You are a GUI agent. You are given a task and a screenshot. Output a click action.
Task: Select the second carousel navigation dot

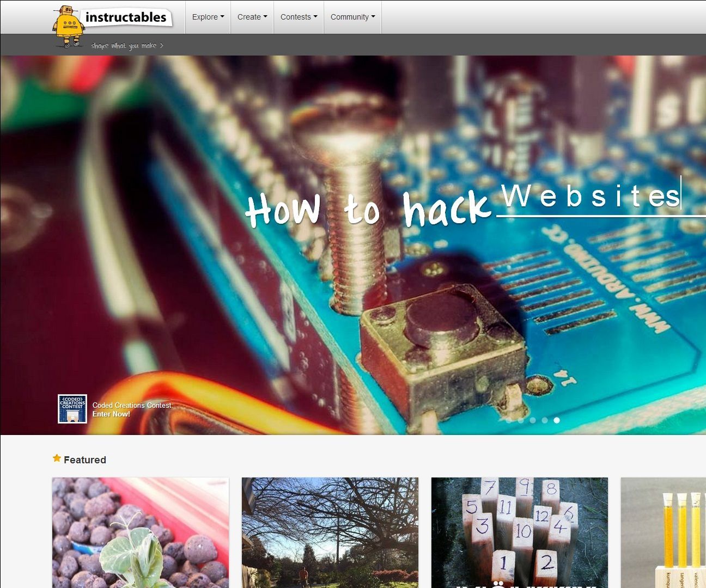pyautogui.click(x=520, y=420)
